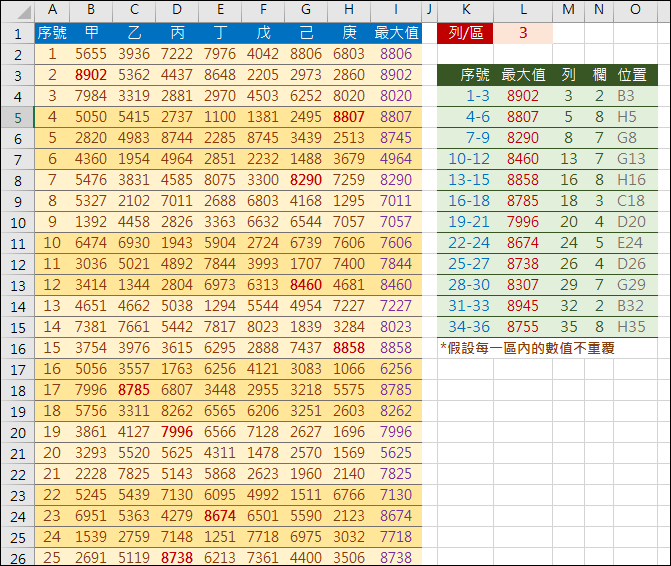Click cell with value 7011 in column D
Image resolution: width=671 pixels, height=566 pixels.
click(177, 201)
